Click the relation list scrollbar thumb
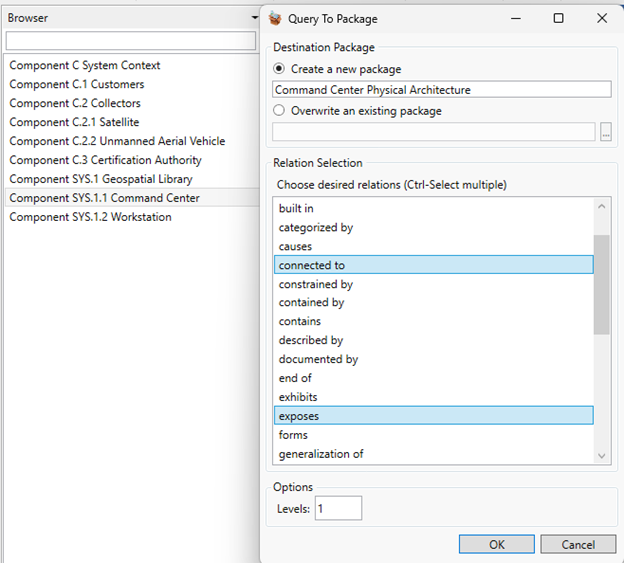This screenshot has height=563, width=624. [601, 285]
